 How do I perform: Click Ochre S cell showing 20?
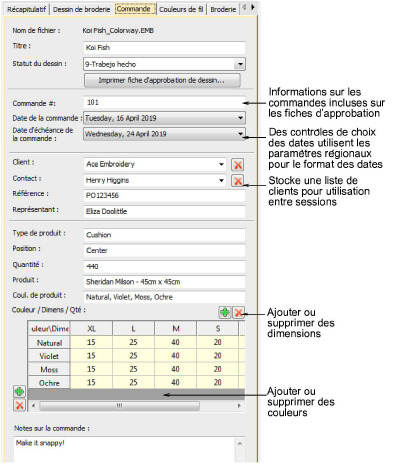tap(218, 382)
